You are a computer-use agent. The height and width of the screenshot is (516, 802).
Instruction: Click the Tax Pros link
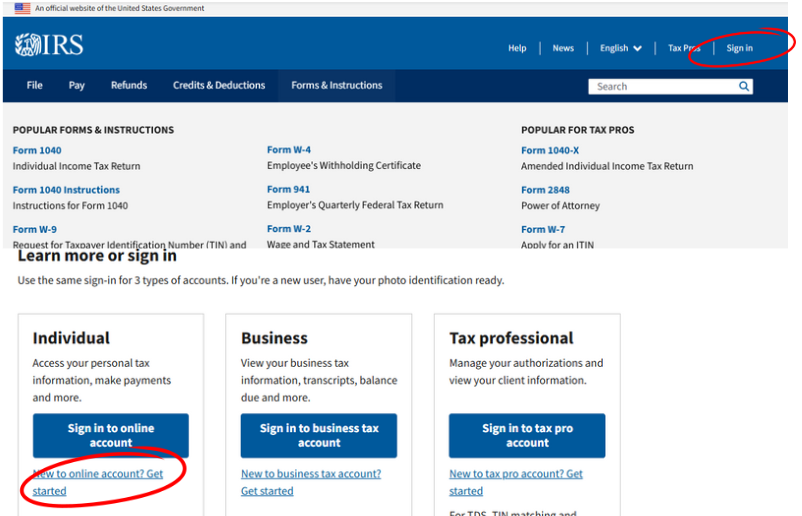tap(684, 48)
